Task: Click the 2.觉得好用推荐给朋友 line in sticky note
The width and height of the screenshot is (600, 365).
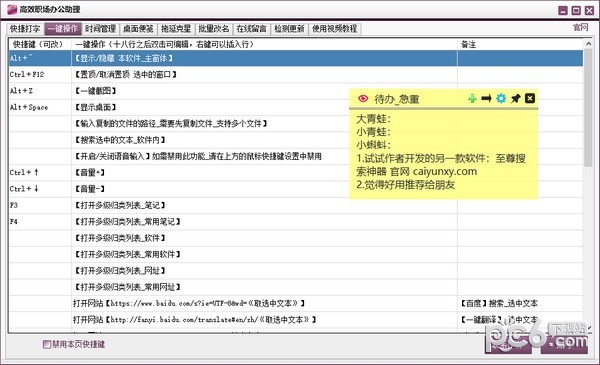Action: point(406,185)
